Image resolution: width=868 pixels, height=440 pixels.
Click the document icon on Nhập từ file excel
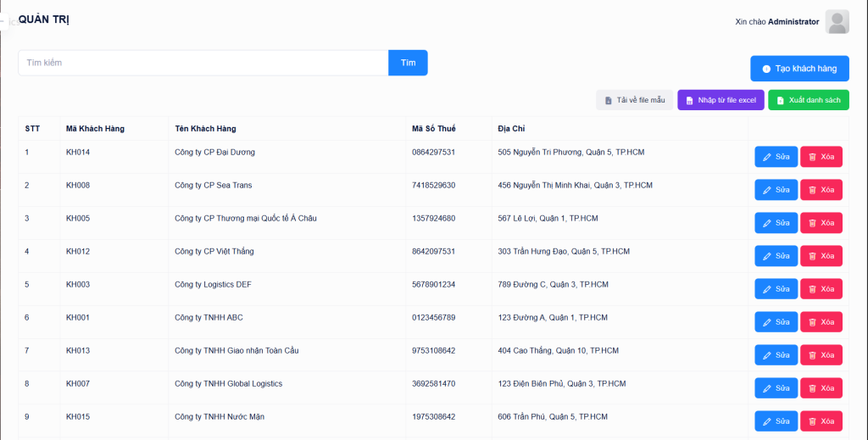click(689, 101)
